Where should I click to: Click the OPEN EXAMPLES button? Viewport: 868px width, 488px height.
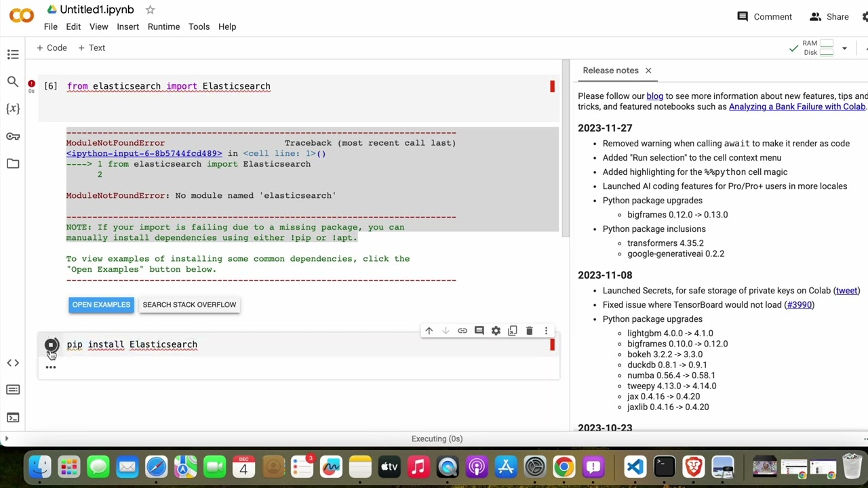(101, 305)
